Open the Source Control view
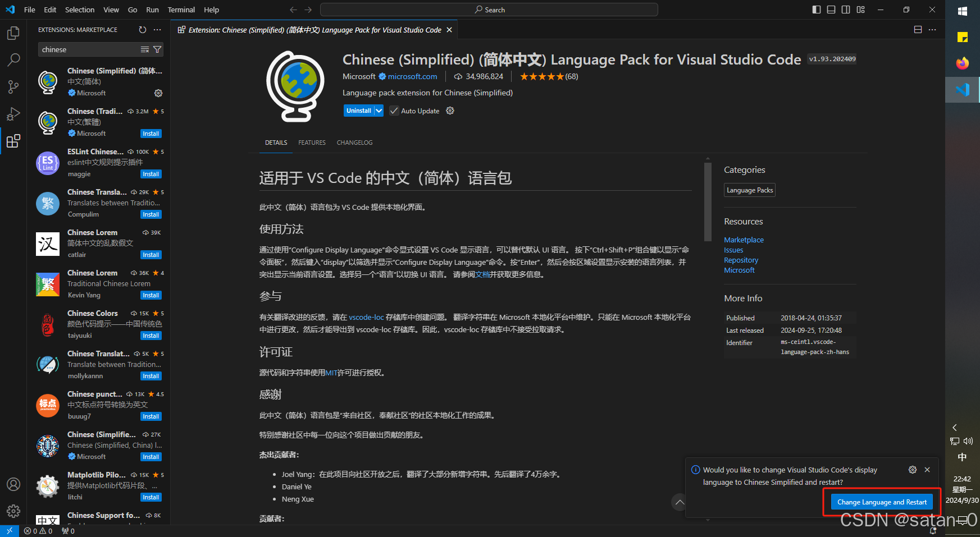This screenshot has height=537, width=980. [x=13, y=87]
